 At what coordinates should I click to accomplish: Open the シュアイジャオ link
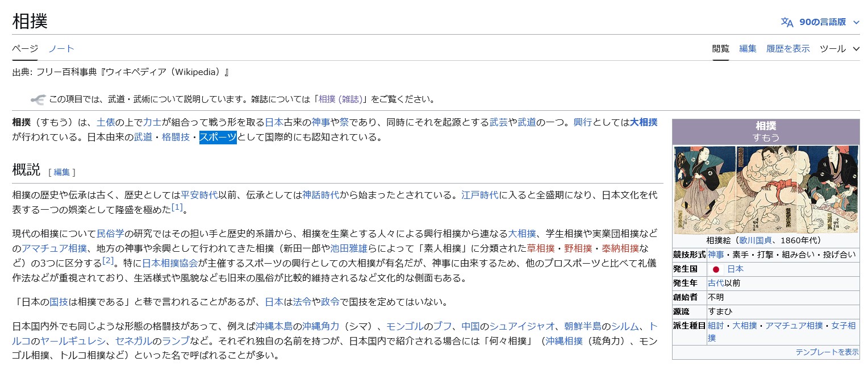tap(522, 326)
